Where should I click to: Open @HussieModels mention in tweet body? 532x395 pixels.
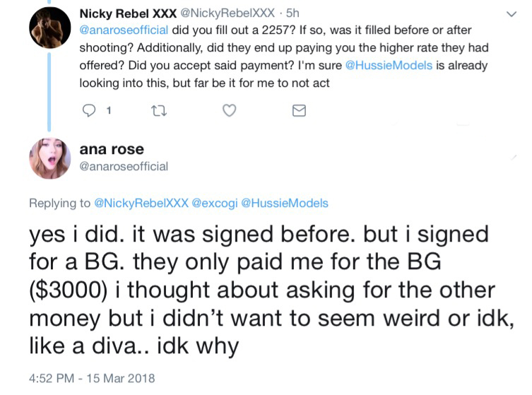(389, 65)
